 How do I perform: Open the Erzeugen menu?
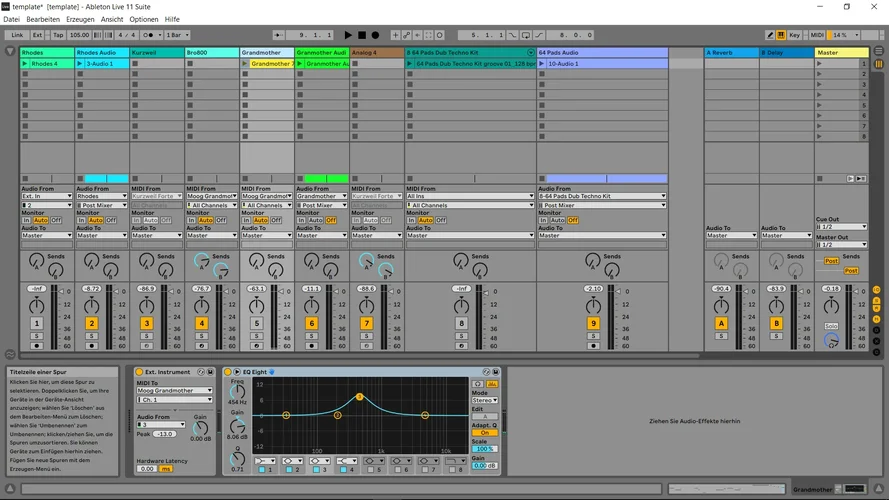click(x=80, y=19)
